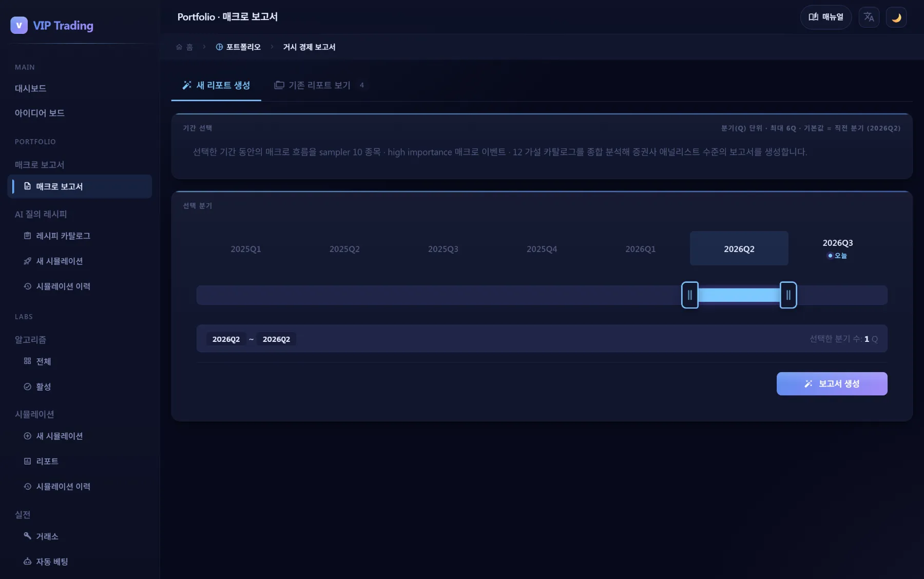Select the 매크로 보고서 document icon item
The width and height of the screenshot is (924, 579).
pyautogui.click(x=80, y=186)
